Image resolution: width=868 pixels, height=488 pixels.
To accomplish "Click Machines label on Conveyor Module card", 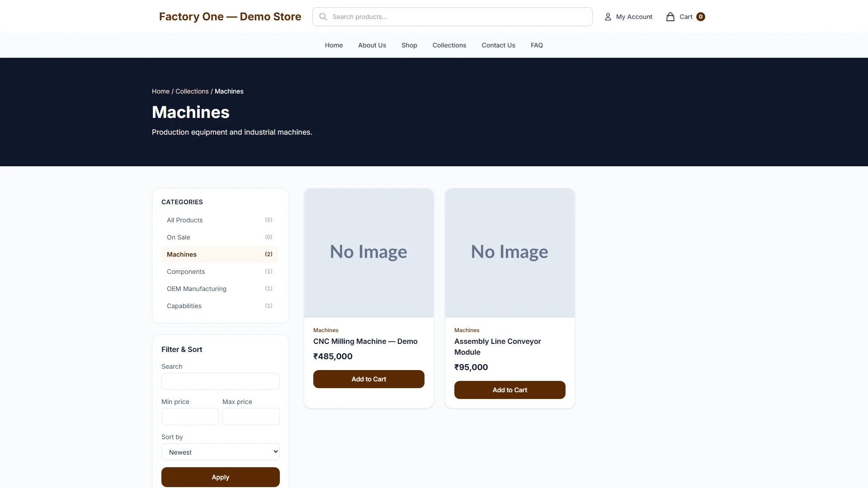I will point(467,330).
